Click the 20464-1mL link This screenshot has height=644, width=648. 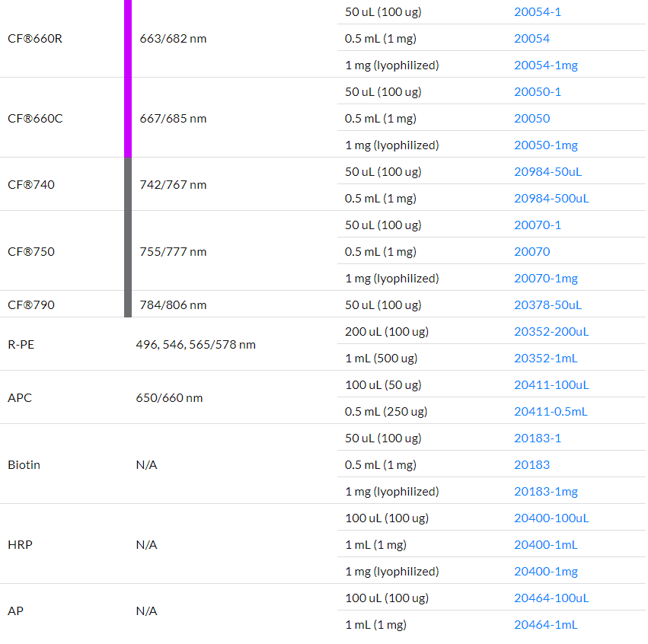[x=545, y=625]
